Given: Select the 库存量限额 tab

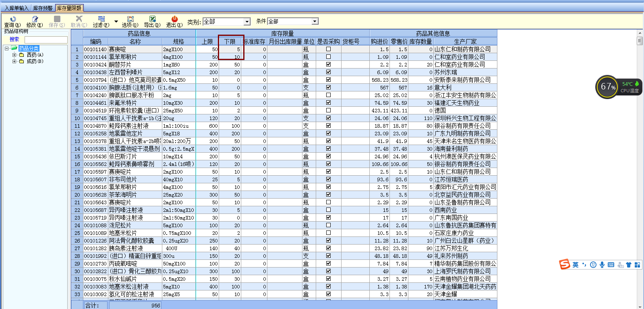Looking at the screenshot, I should pos(69,8).
